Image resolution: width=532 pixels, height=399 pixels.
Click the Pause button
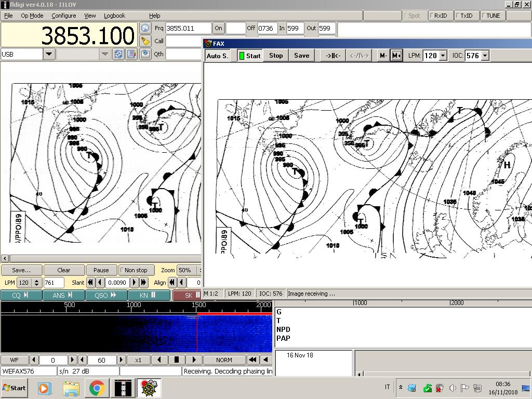[x=101, y=270]
